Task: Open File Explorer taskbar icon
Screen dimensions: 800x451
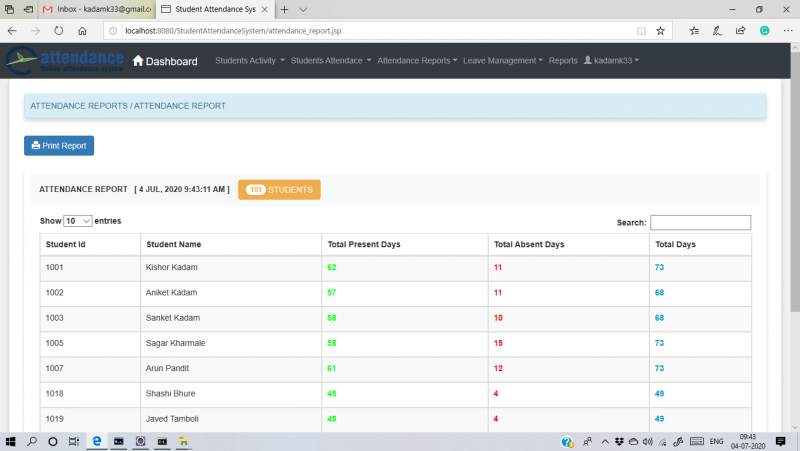Action: (183, 442)
